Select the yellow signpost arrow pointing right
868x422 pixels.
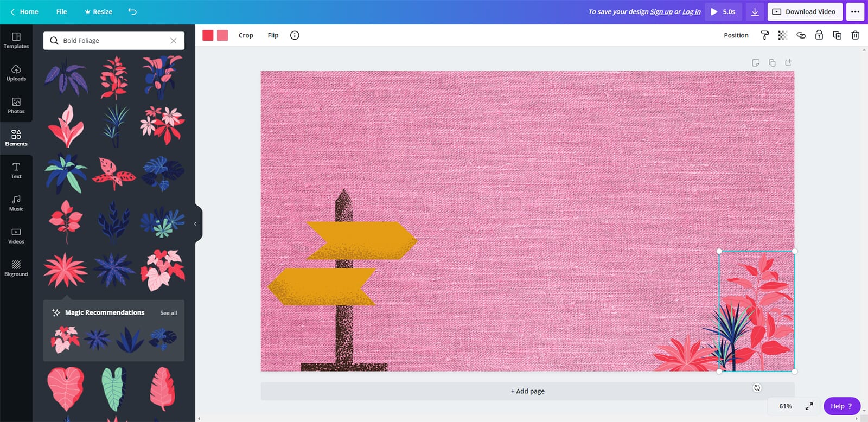362,240
